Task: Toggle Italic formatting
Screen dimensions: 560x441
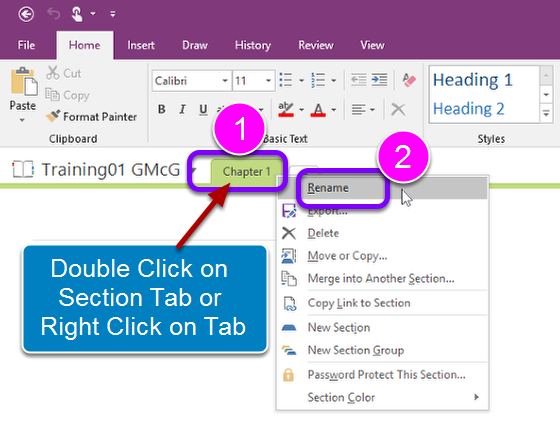Action: pyautogui.click(x=182, y=109)
